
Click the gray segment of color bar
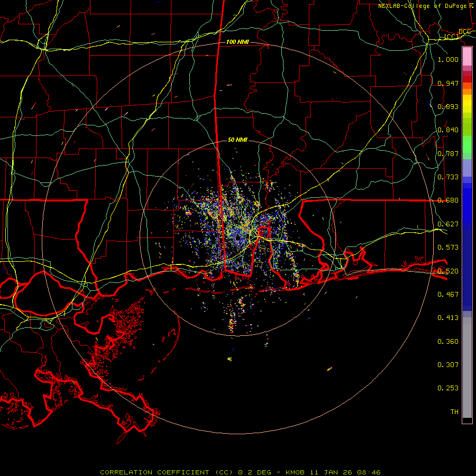click(x=467, y=368)
